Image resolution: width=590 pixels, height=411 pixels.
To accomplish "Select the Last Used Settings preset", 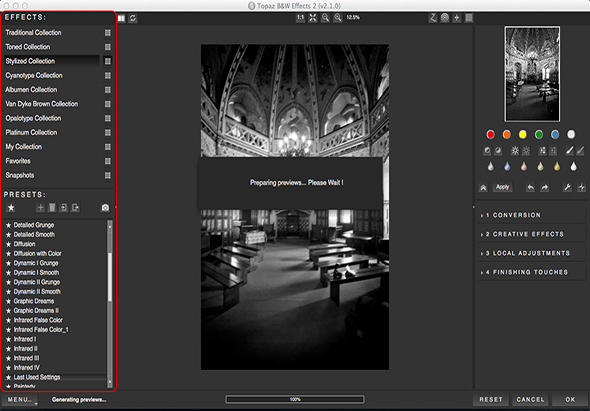I will click(x=37, y=377).
